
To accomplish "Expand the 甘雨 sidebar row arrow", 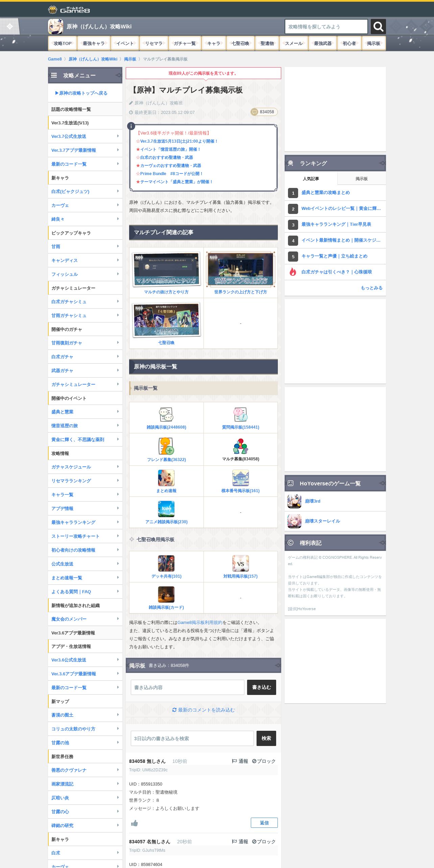I will pyautogui.click(x=118, y=246).
